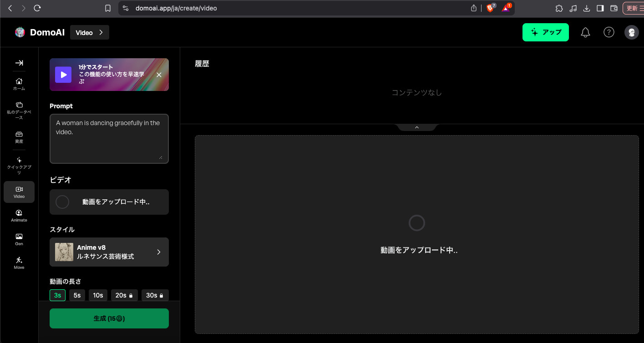
Task: Click the video upload drop area
Action: (417, 234)
